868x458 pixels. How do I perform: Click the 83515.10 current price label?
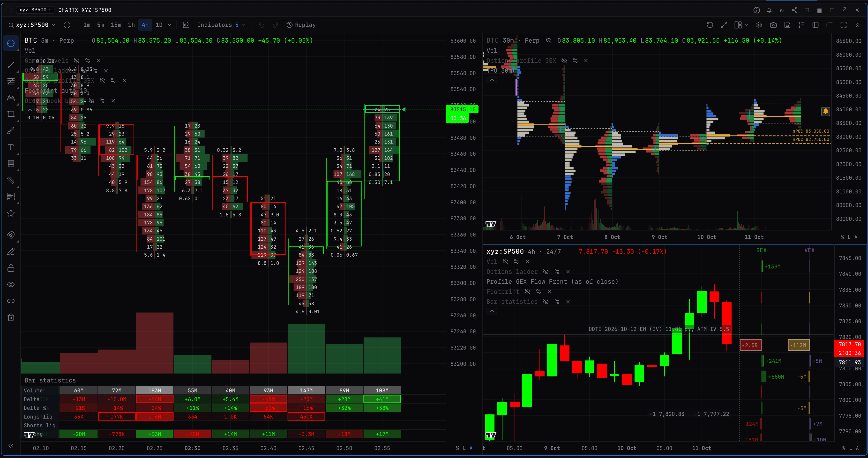click(x=463, y=110)
